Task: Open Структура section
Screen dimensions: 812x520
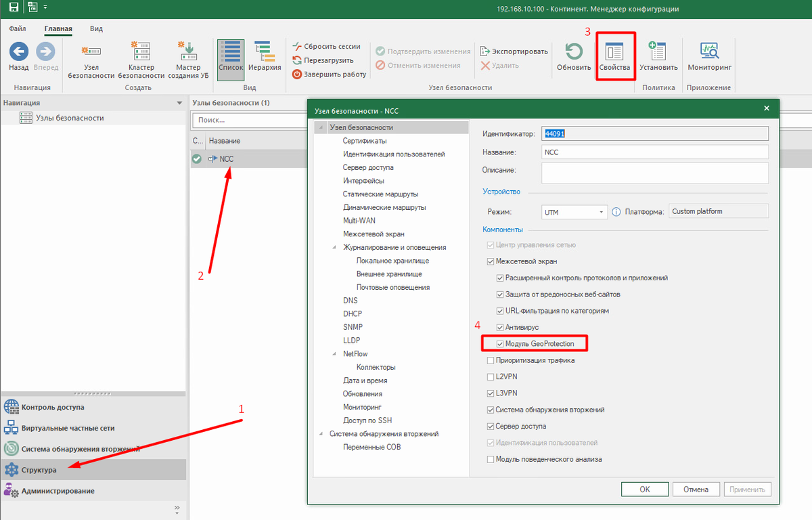Action: click(93, 470)
